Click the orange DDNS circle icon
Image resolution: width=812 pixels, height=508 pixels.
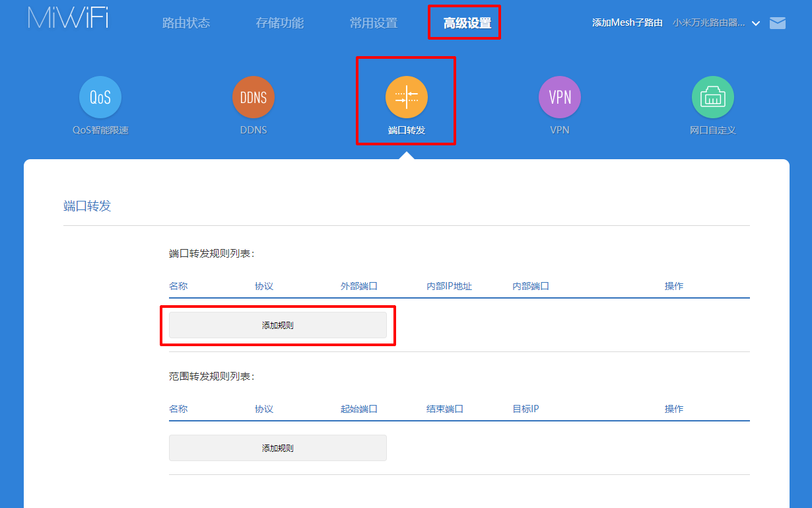(x=254, y=98)
